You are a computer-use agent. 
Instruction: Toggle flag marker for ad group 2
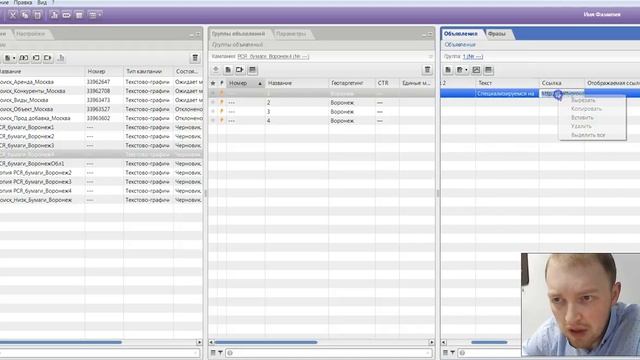tap(222, 102)
